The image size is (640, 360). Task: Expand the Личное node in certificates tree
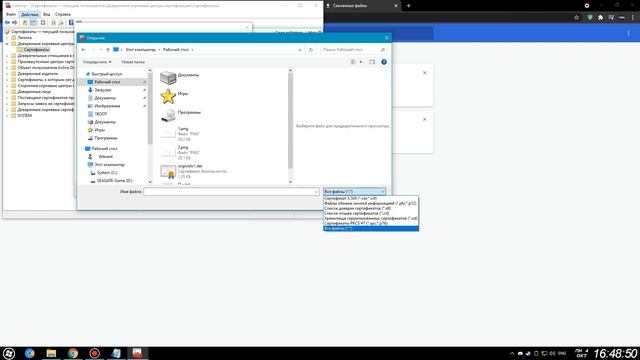coord(7,38)
